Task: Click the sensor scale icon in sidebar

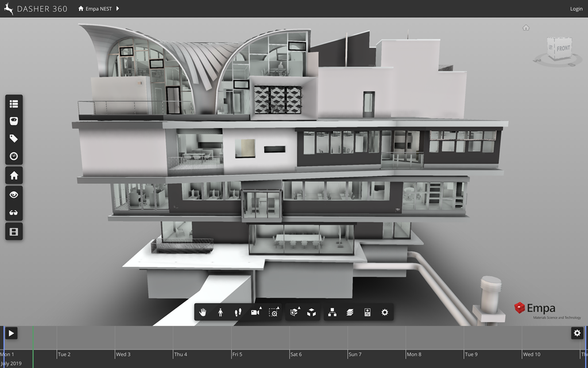Action: point(14,121)
